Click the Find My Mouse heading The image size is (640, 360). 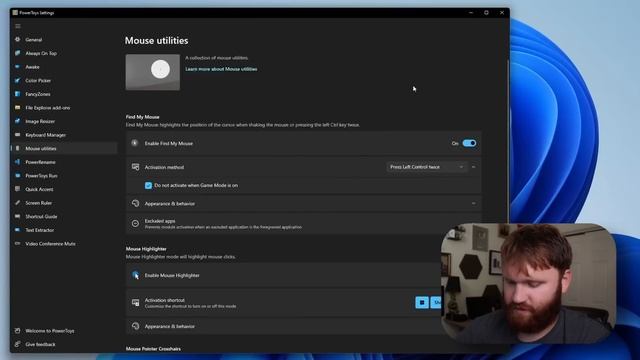(x=142, y=117)
